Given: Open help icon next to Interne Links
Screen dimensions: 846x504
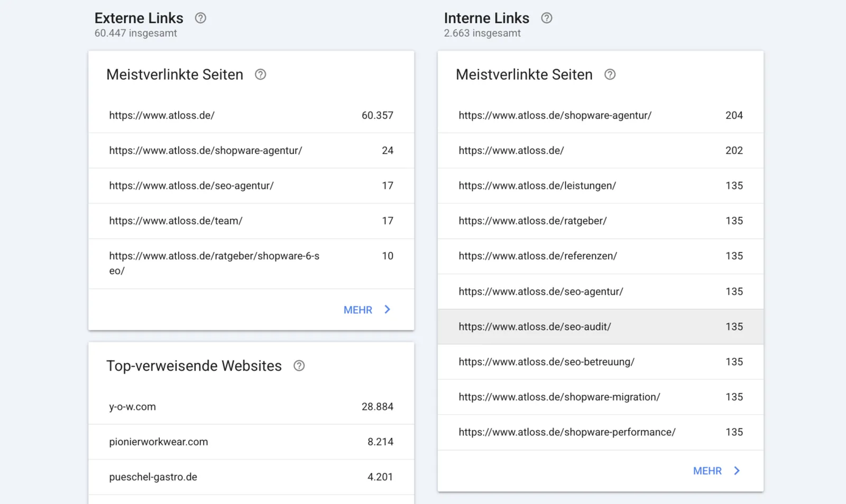Looking at the screenshot, I should pyautogui.click(x=547, y=18).
